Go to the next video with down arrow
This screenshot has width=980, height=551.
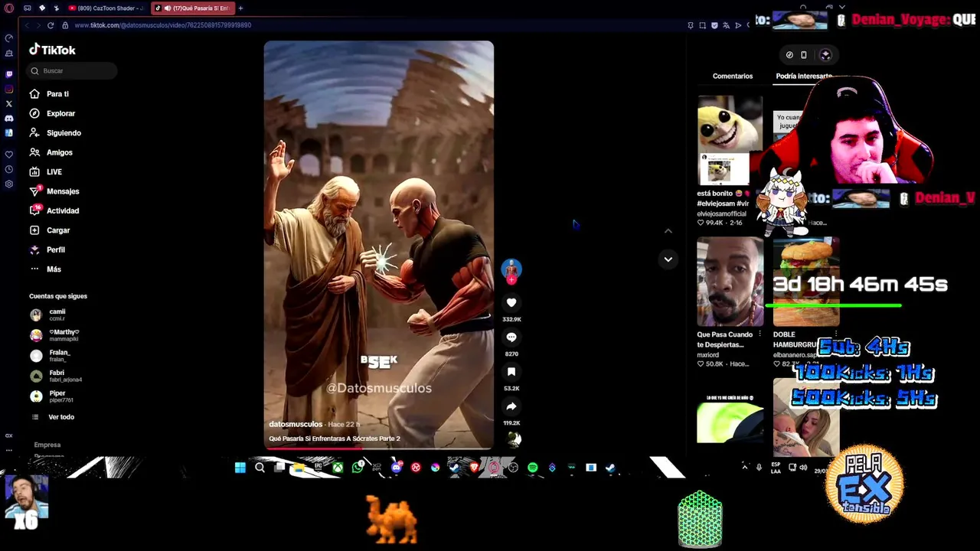668,259
